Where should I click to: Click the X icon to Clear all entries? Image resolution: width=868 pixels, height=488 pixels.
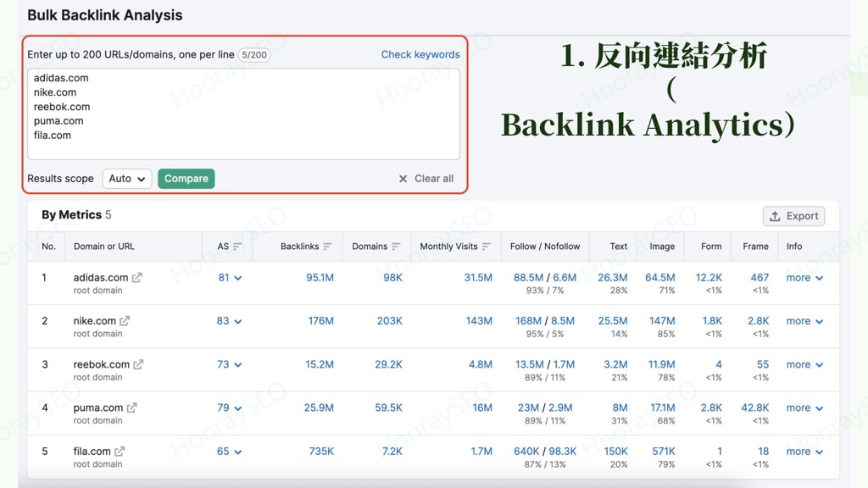403,178
